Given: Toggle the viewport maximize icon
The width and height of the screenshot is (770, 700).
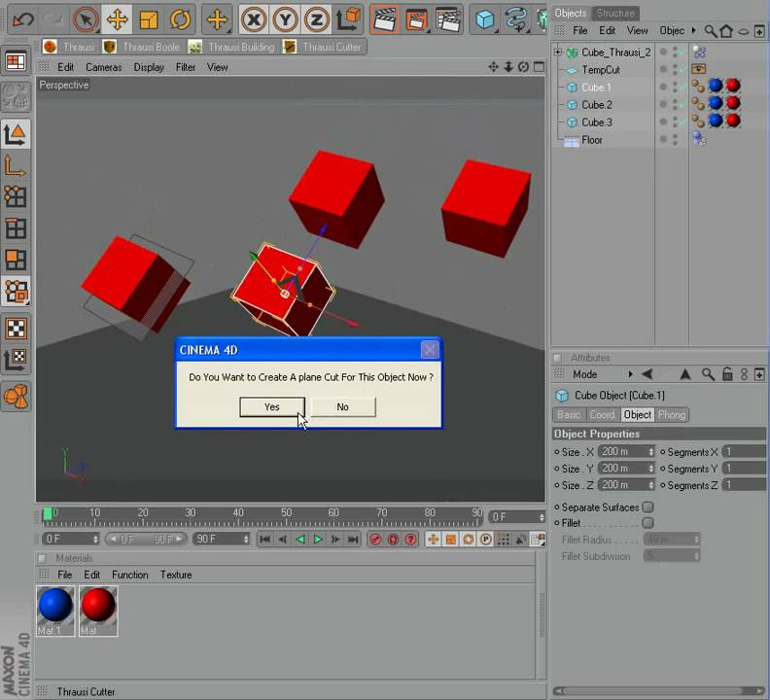Looking at the screenshot, I should click(x=539, y=66).
